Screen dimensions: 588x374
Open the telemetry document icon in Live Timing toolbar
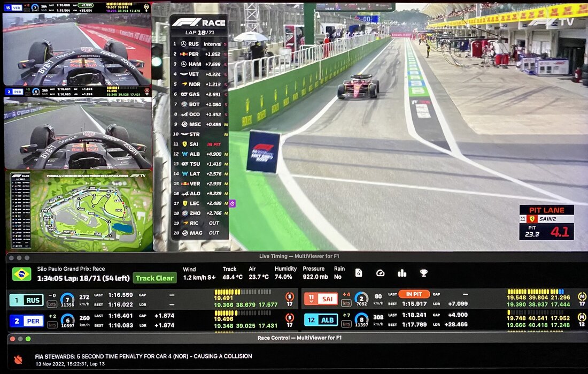359,273
